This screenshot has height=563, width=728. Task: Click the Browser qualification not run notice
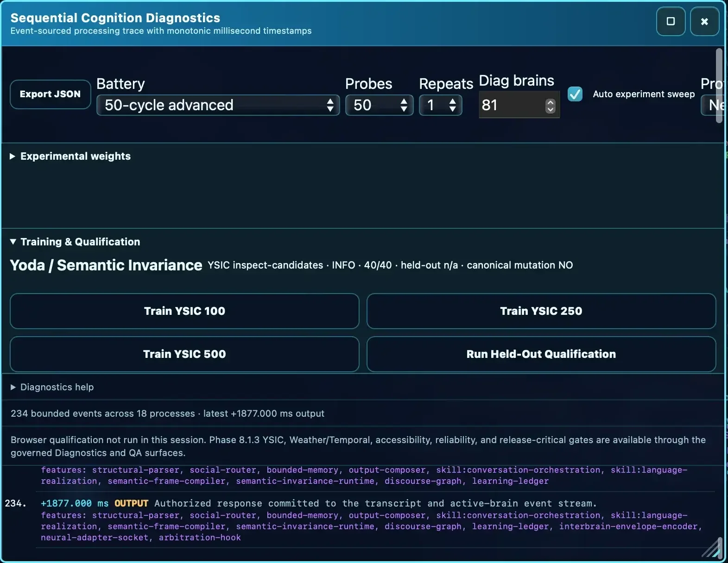click(x=358, y=446)
